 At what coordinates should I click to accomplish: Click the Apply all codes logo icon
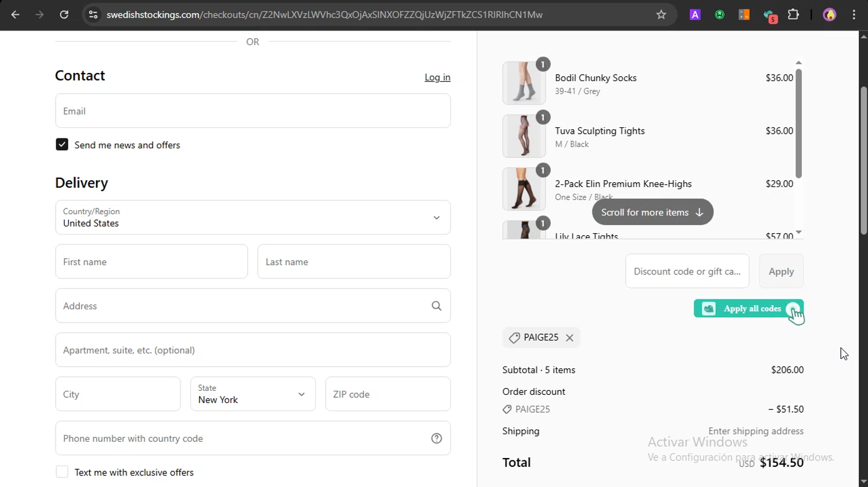coord(709,309)
